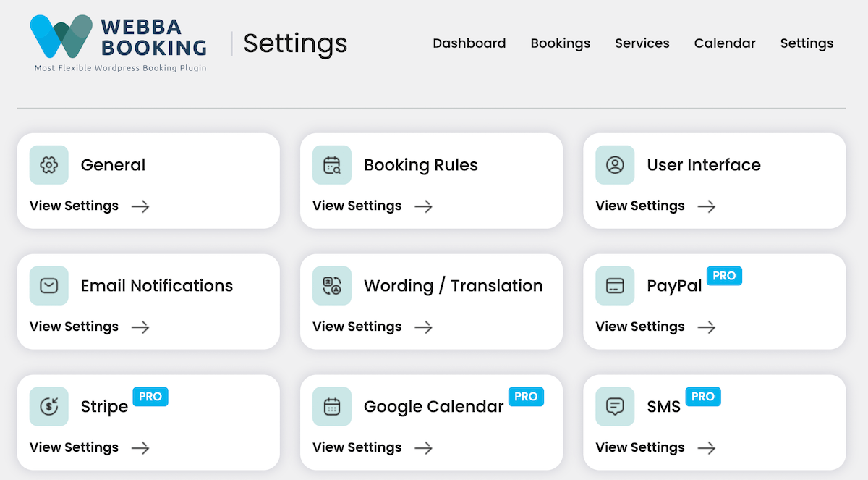Click the Stripe card title
Screen dimensions: 868x480
click(104, 407)
